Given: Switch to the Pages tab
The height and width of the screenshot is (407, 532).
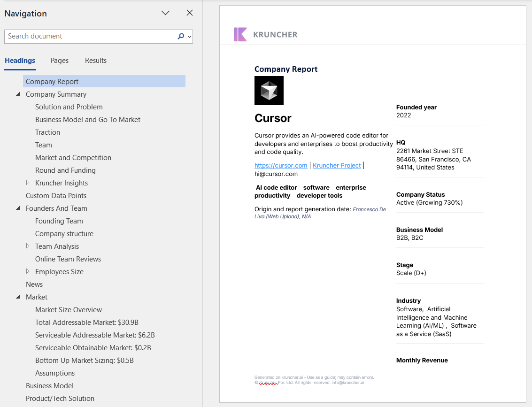Looking at the screenshot, I should [59, 61].
